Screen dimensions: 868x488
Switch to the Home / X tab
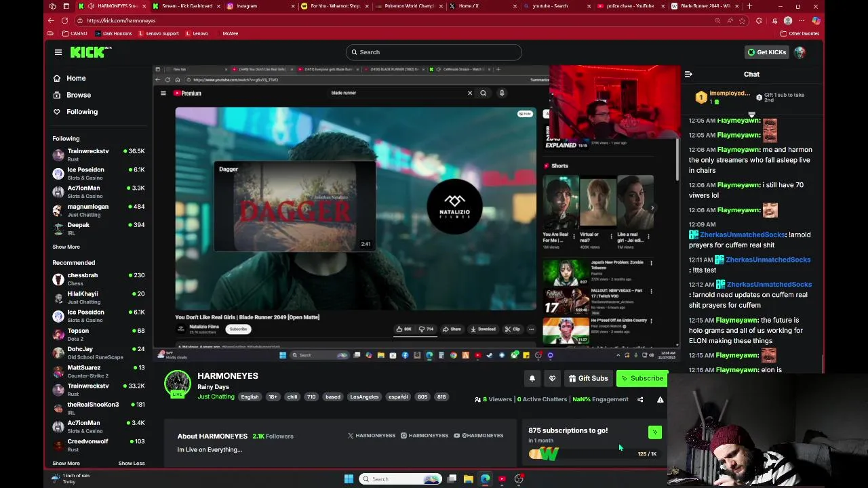pyautogui.click(x=483, y=6)
